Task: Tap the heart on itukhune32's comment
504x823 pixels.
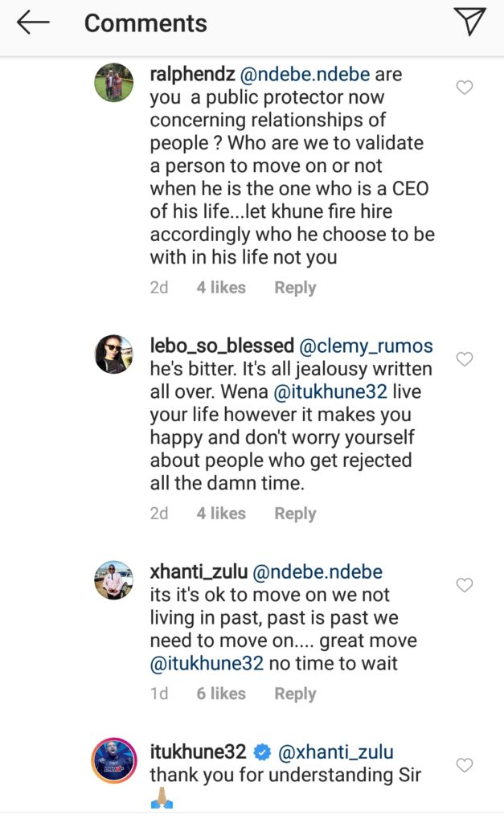Action: (x=465, y=765)
